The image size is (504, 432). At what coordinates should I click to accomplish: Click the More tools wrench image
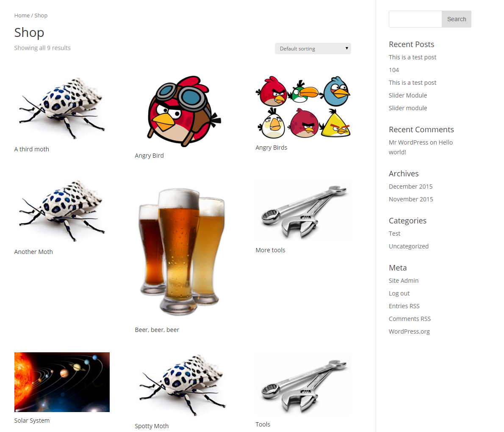click(303, 210)
